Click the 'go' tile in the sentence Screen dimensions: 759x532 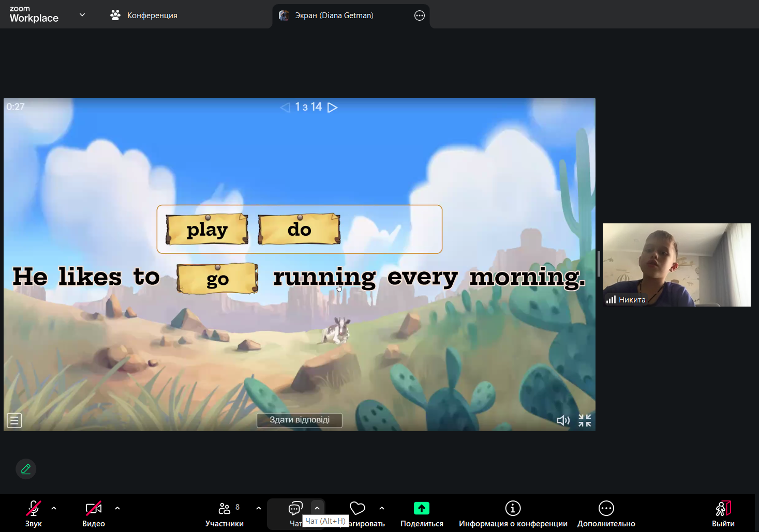[217, 279]
